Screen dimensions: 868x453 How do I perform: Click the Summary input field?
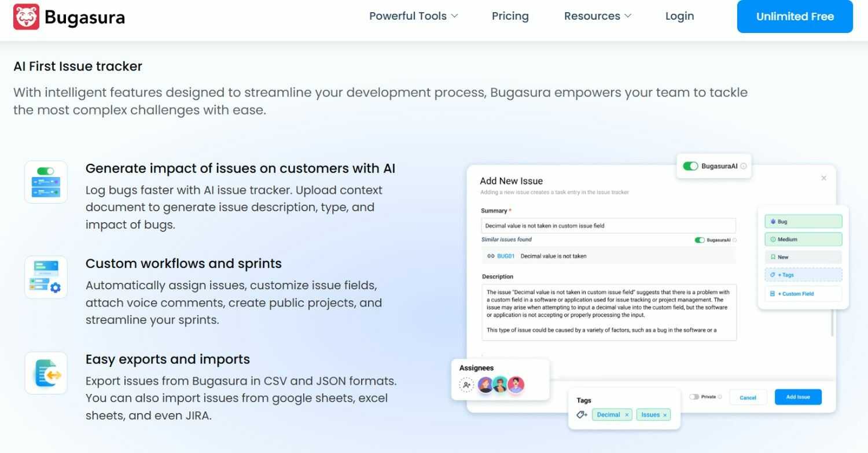pyautogui.click(x=608, y=226)
